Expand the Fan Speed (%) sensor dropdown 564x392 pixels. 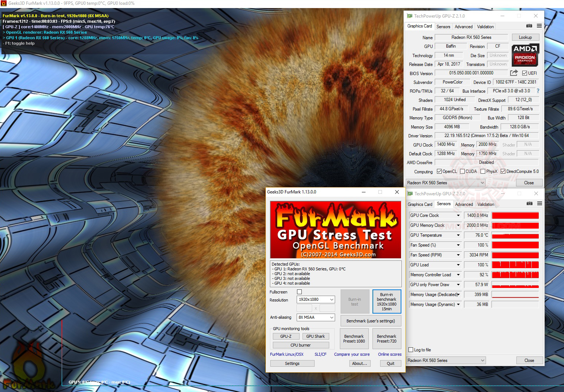pos(458,245)
